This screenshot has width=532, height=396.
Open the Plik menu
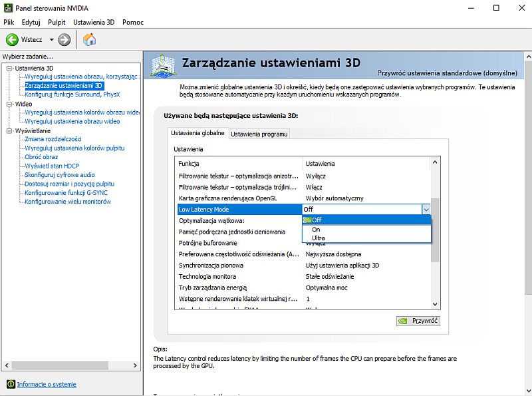(9, 23)
